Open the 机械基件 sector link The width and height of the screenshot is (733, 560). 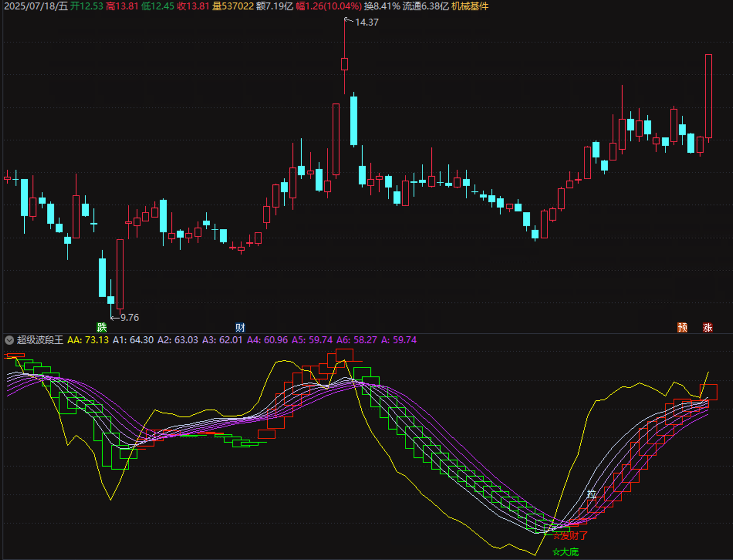[x=470, y=6]
